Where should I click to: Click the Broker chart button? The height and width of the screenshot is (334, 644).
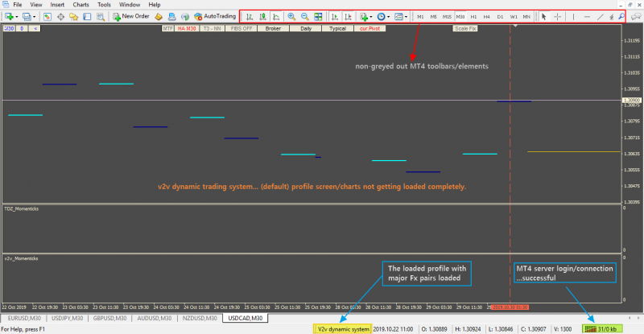(x=273, y=29)
